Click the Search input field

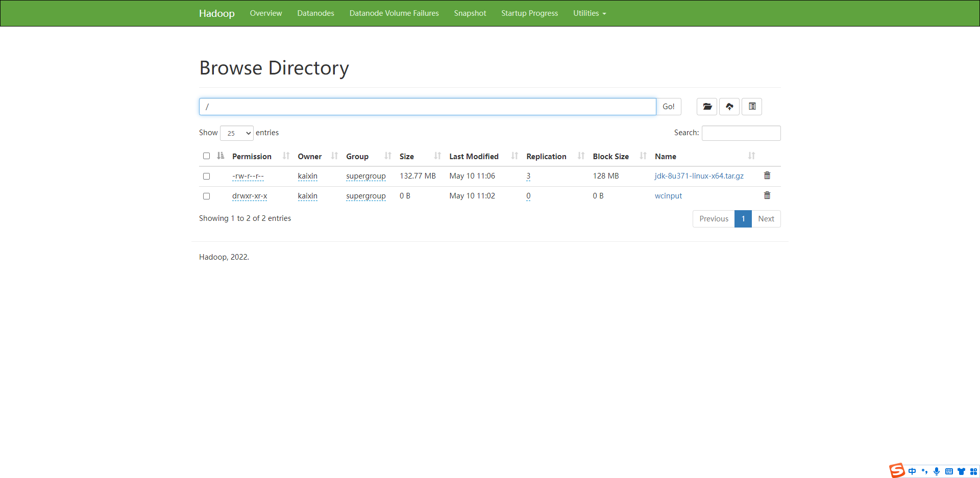(741, 133)
